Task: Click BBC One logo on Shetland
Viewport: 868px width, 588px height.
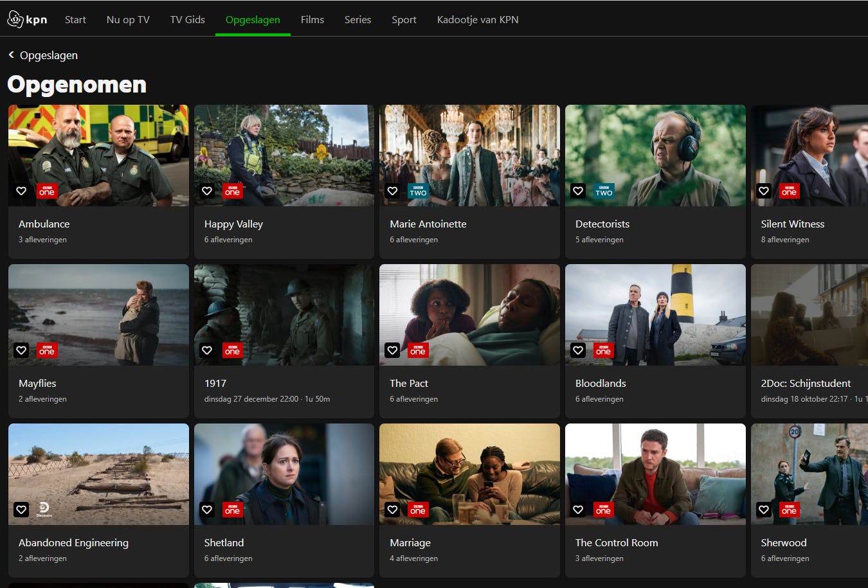Action: [233, 510]
